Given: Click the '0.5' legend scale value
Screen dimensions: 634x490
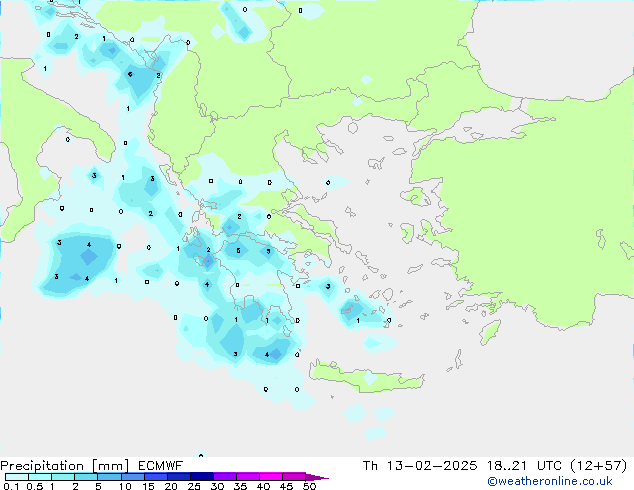Looking at the screenshot, I should pos(35,486).
